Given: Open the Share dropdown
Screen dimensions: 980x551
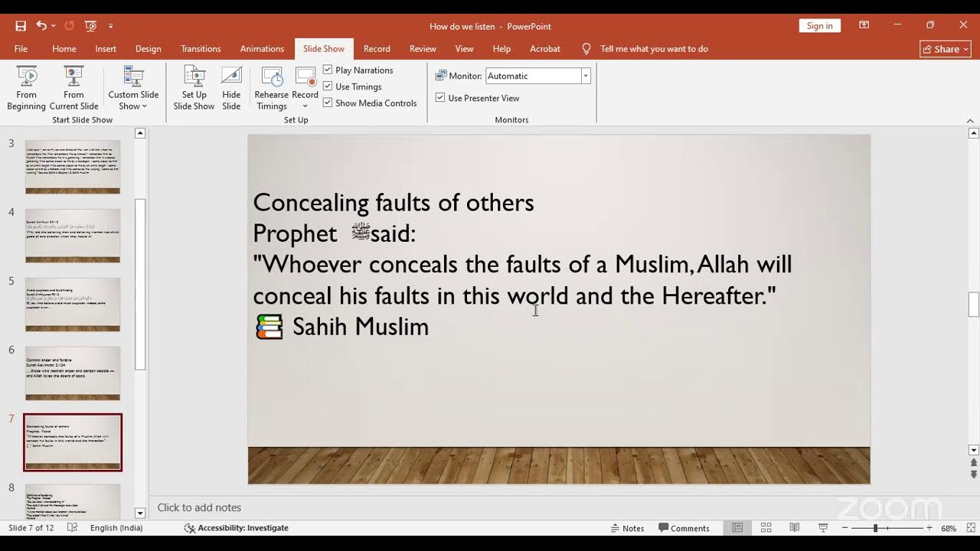Looking at the screenshot, I should (x=946, y=49).
